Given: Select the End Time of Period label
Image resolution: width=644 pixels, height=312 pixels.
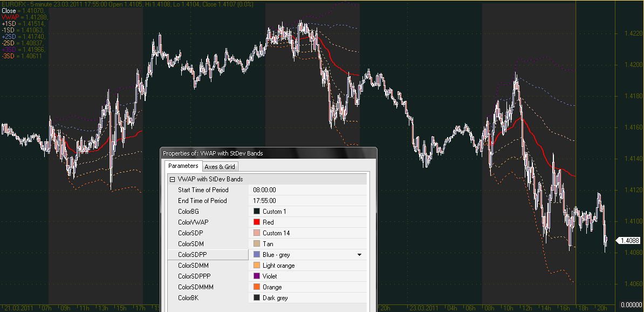Looking at the screenshot, I should click(x=202, y=201).
